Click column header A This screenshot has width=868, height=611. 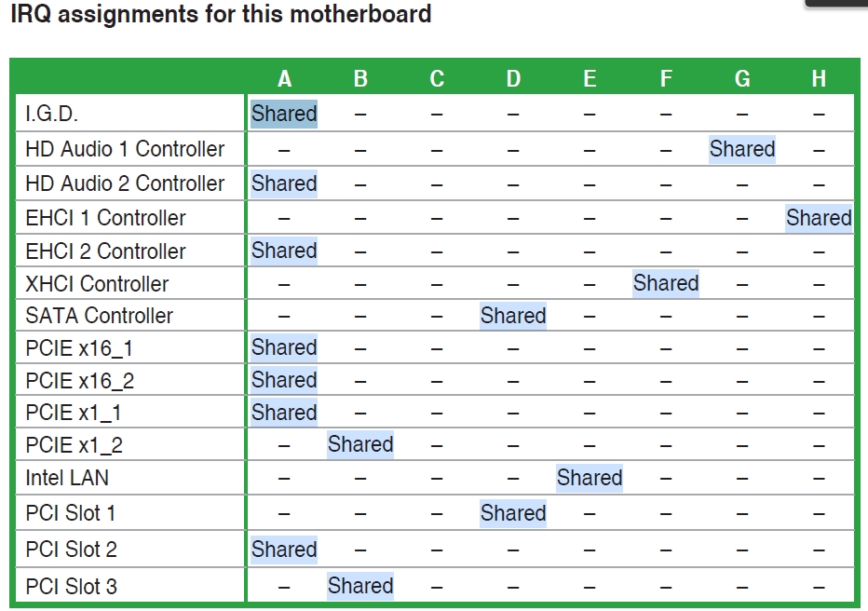285,78
